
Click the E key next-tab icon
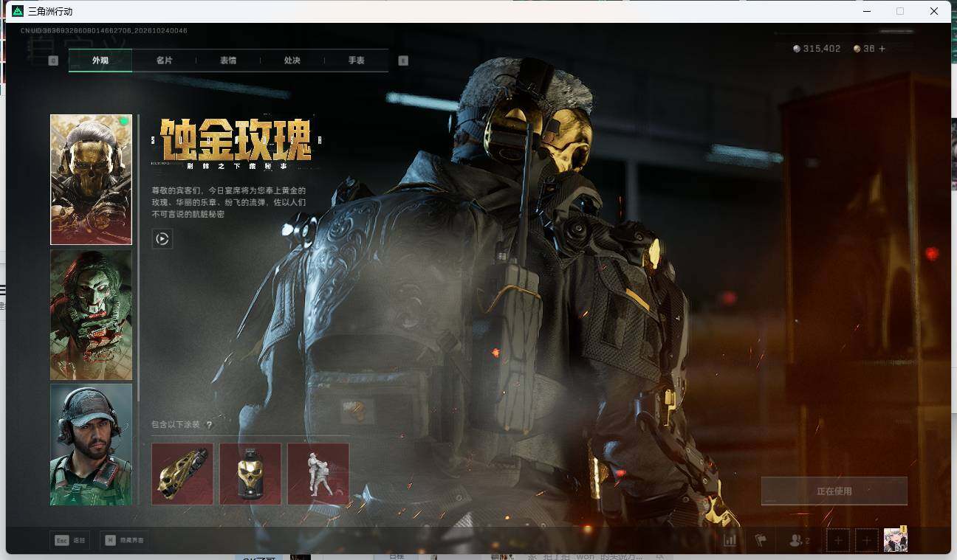(x=403, y=61)
